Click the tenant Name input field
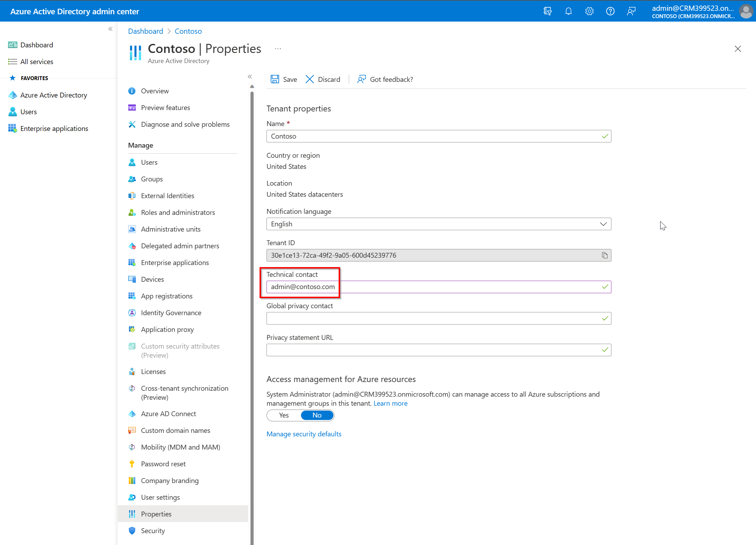This screenshot has height=545, width=756. [x=439, y=136]
